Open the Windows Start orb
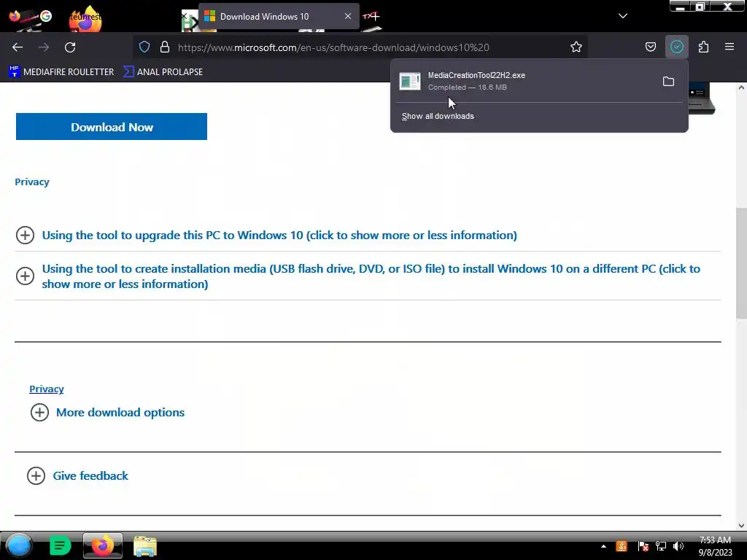Viewport: 747px width, 560px height. [x=19, y=545]
